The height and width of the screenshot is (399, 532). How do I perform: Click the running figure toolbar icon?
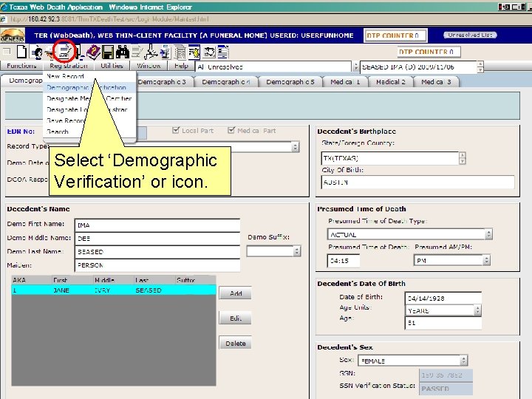point(151,52)
